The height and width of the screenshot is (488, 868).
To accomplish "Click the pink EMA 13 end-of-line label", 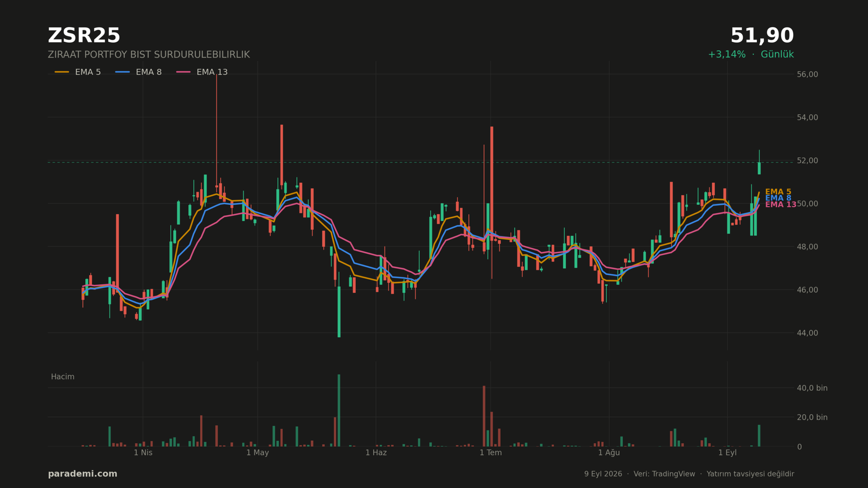I will point(781,205).
